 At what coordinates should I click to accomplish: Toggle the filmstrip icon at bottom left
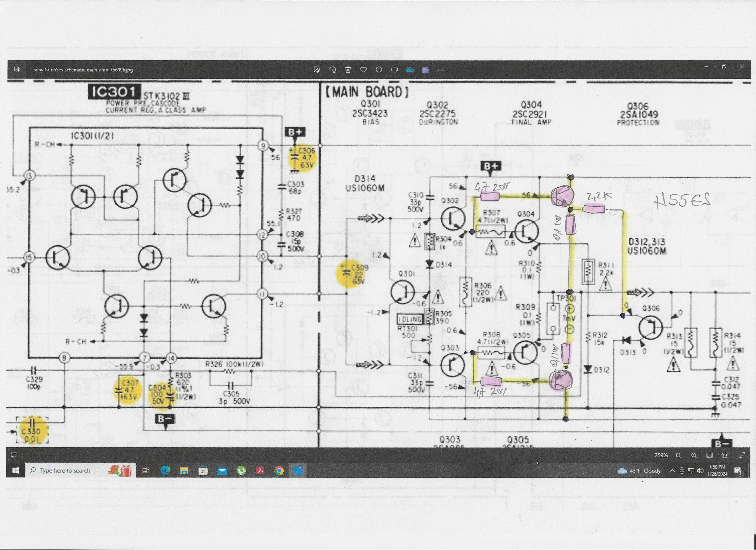[x=14, y=455]
